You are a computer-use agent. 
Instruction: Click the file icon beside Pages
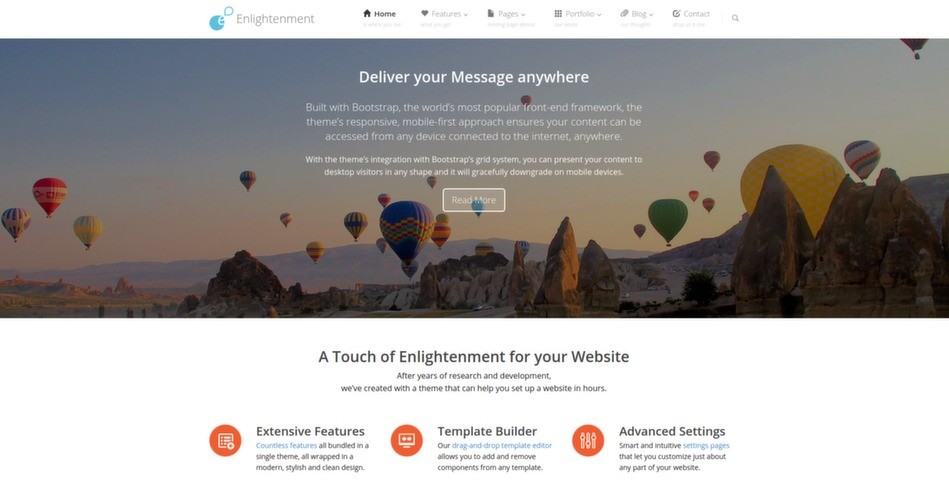491,13
